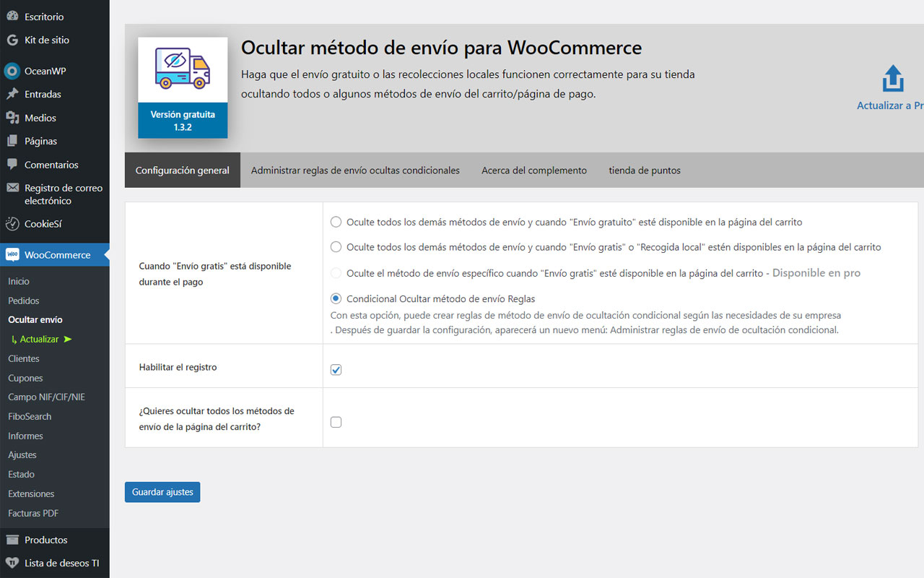Click the 'Disponible en pro' text

click(816, 273)
